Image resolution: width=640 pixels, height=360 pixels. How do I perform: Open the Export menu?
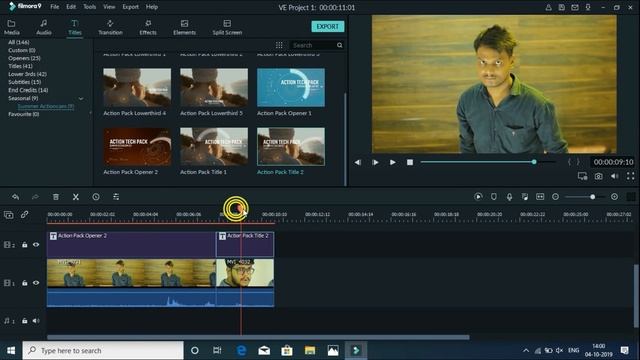(x=130, y=7)
